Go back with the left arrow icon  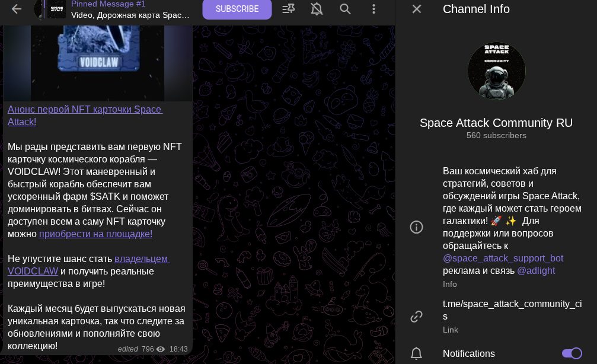click(17, 9)
